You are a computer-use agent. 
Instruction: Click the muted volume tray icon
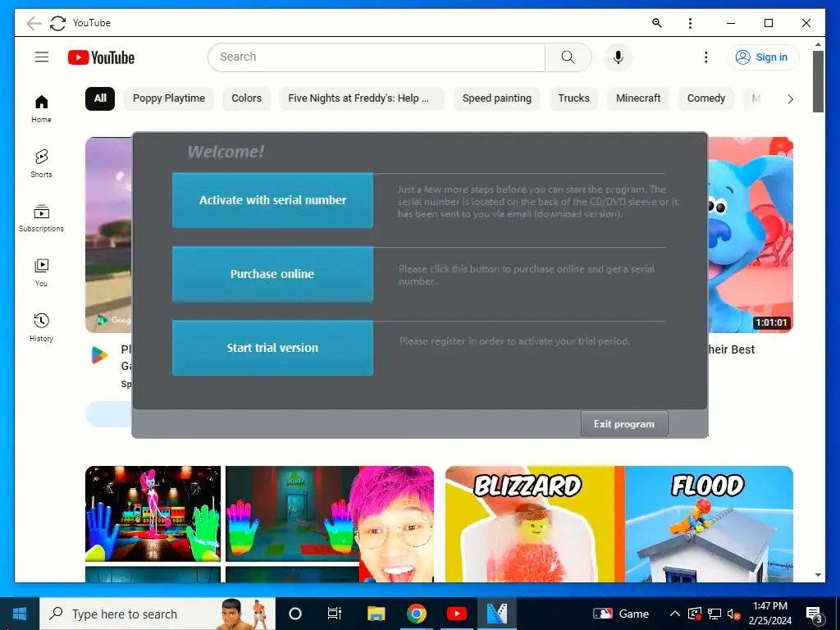tap(734, 614)
